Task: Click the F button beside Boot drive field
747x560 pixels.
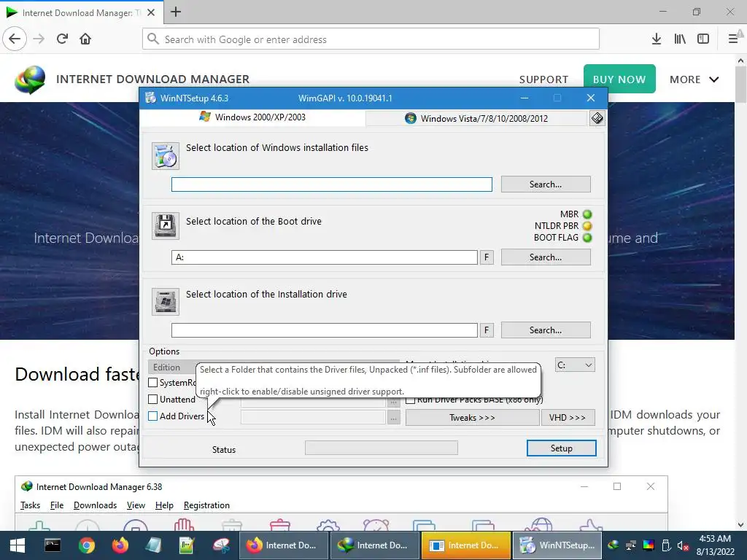Action: 487,257
